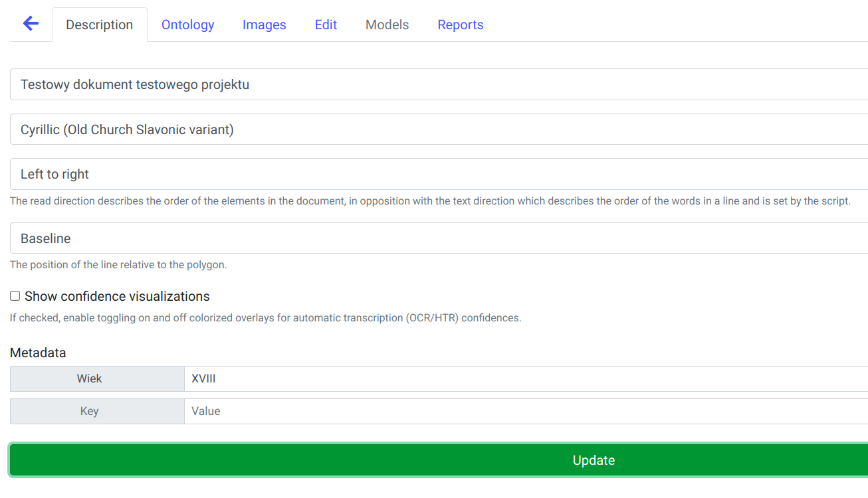Open the Ontology tab
This screenshot has width=868, height=498.
187,25
